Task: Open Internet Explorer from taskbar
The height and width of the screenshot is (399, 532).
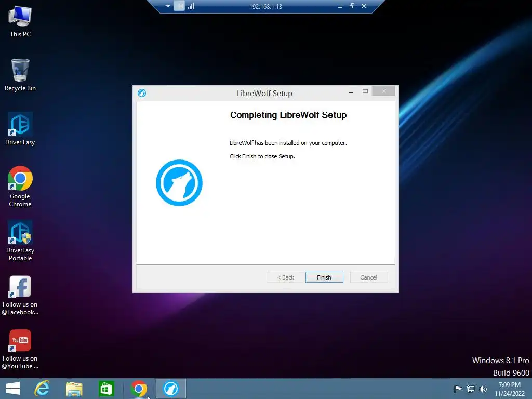Action: click(x=42, y=389)
